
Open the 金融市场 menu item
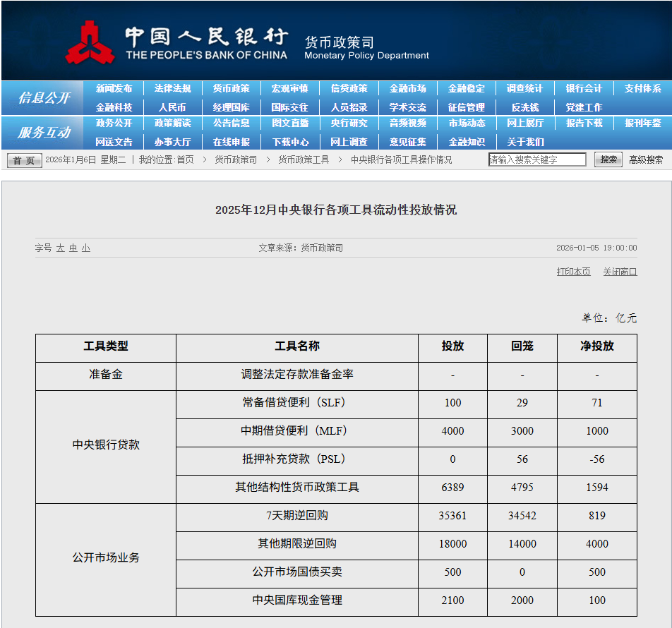pos(407,89)
